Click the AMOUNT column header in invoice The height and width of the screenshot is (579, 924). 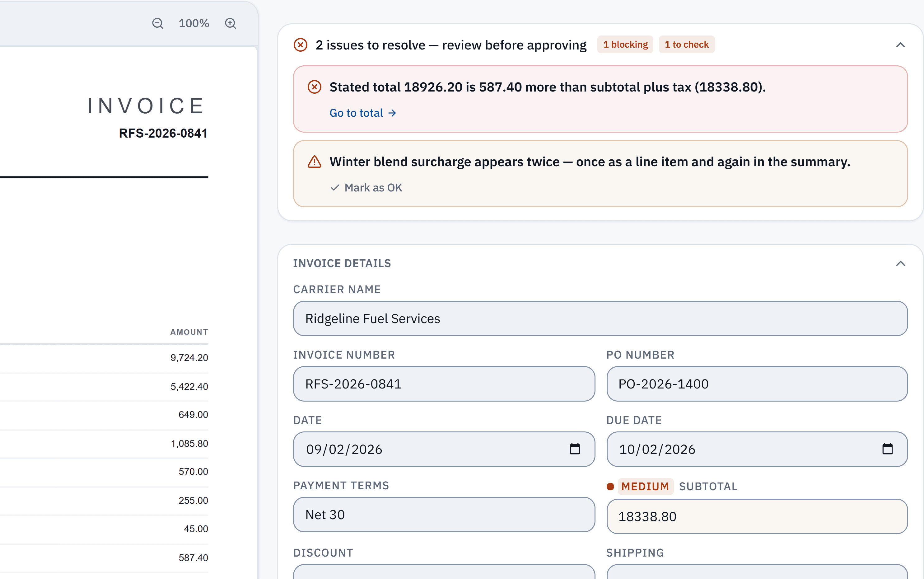pos(189,332)
